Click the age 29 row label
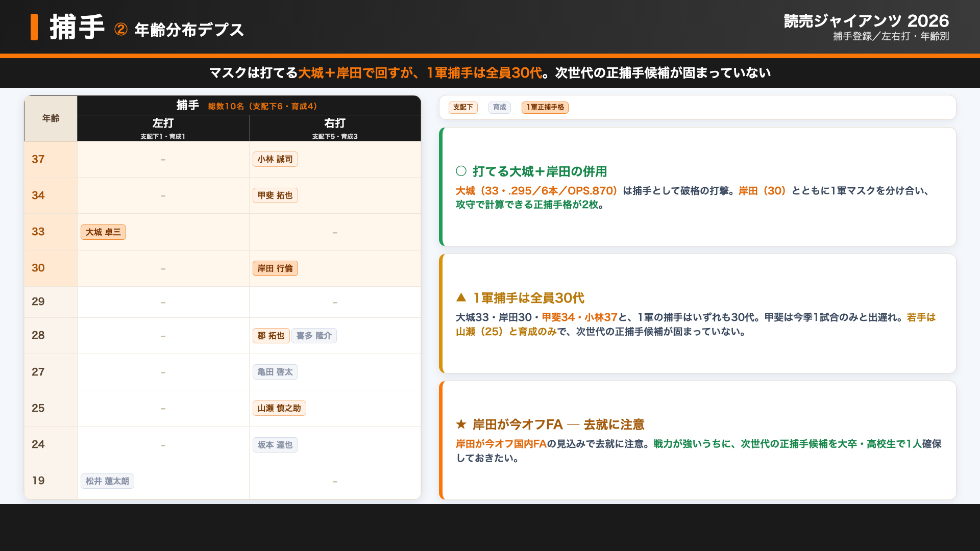This screenshot has height=551, width=980. click(38, 302)
